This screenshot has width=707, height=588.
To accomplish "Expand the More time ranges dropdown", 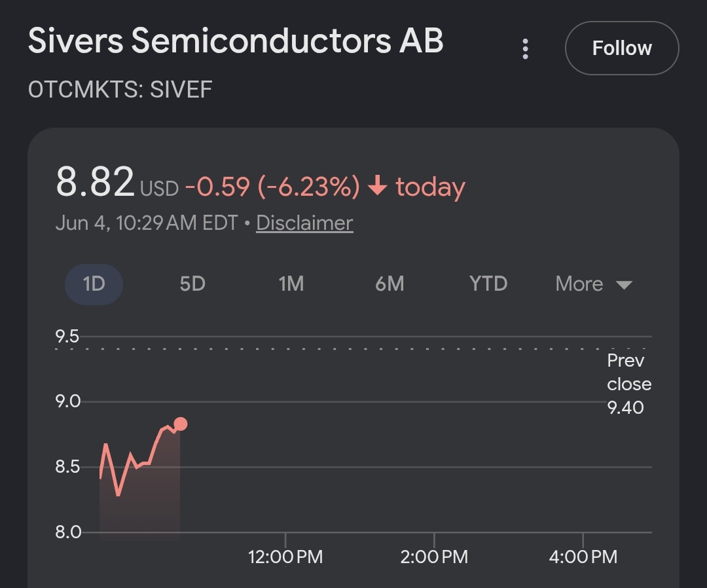I will coord(594,284).
